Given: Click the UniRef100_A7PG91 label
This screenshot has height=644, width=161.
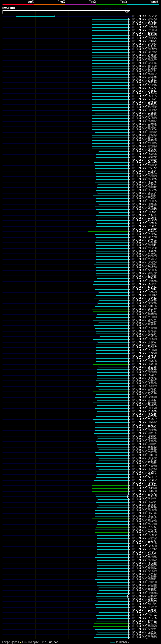Looking at the screenshot, I should (x=144, y=99).
